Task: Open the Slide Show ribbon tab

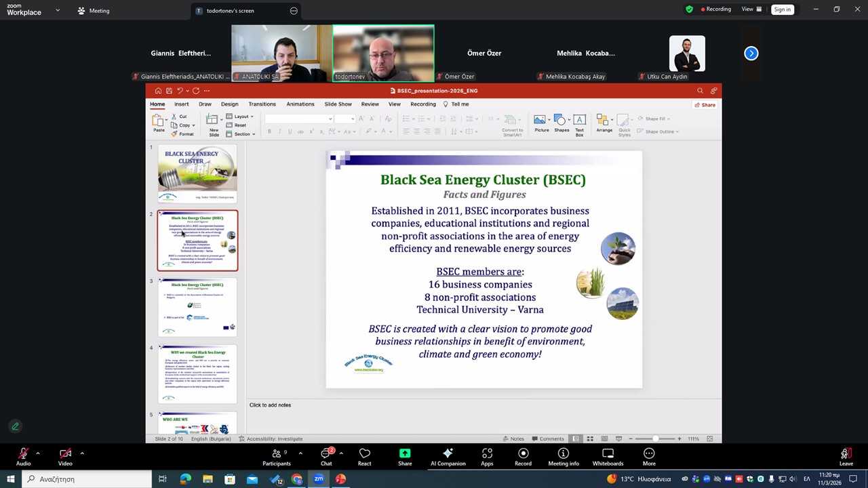Action: (x=338, y=104)
